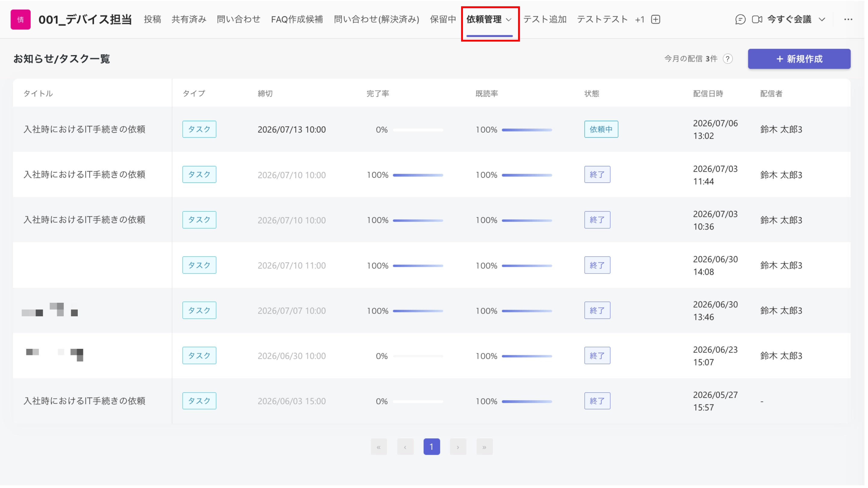This screenshot has height=488, width=868.
Task: Click the video camera meeting icon
Action: (x=757, y=20)
